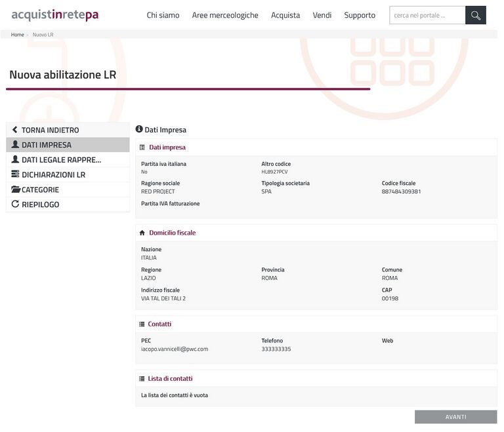
Task: Click the server icon beside Dichiarazioni LR
Action: 15,175
